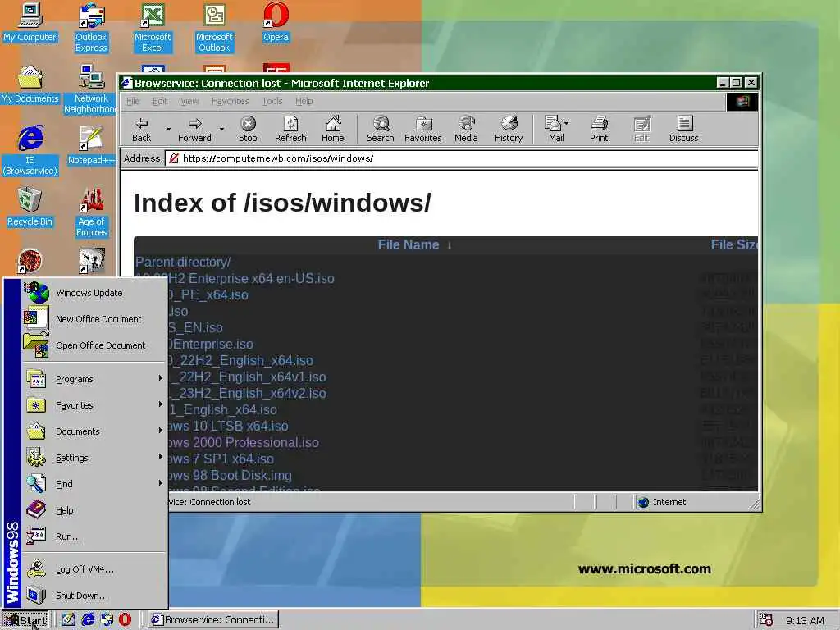This screenshot has height=630, width=840.
Task: Open the My Computer desktop icon
Action: click(x=30, y=22)
